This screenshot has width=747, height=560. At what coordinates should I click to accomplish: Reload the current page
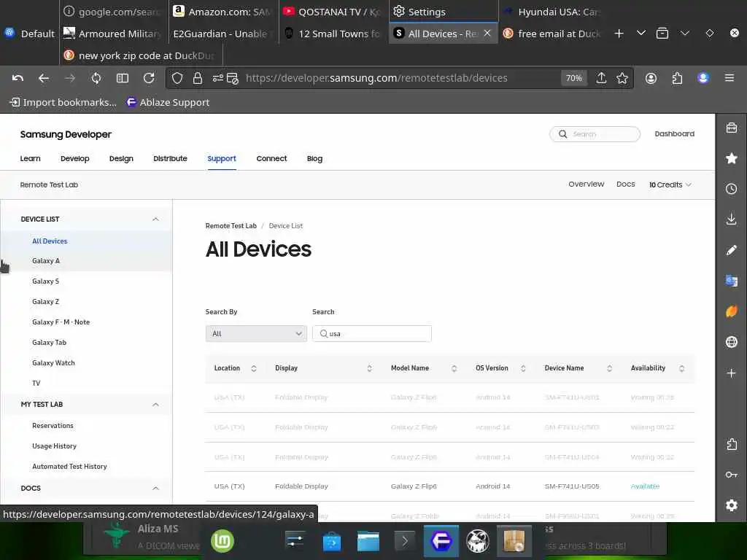(x=149, y=78)
